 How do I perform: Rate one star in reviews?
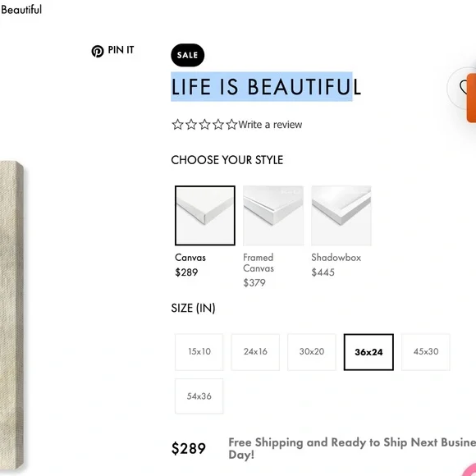coord(177,125)
